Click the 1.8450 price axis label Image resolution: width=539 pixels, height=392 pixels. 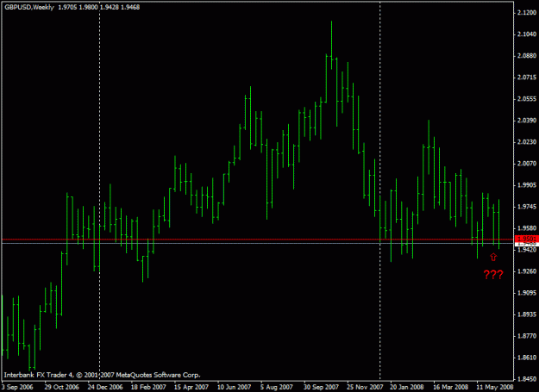527,379
